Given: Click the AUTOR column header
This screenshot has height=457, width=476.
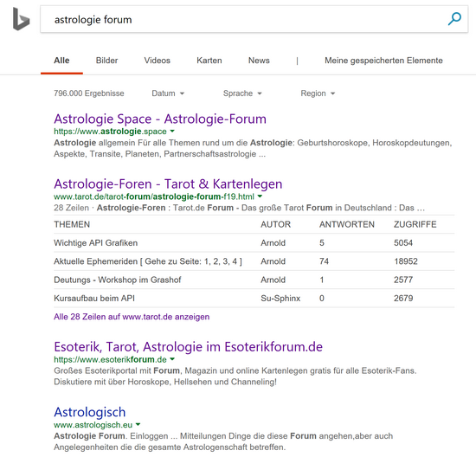Looking at the screenshot, I should (275, 224).
